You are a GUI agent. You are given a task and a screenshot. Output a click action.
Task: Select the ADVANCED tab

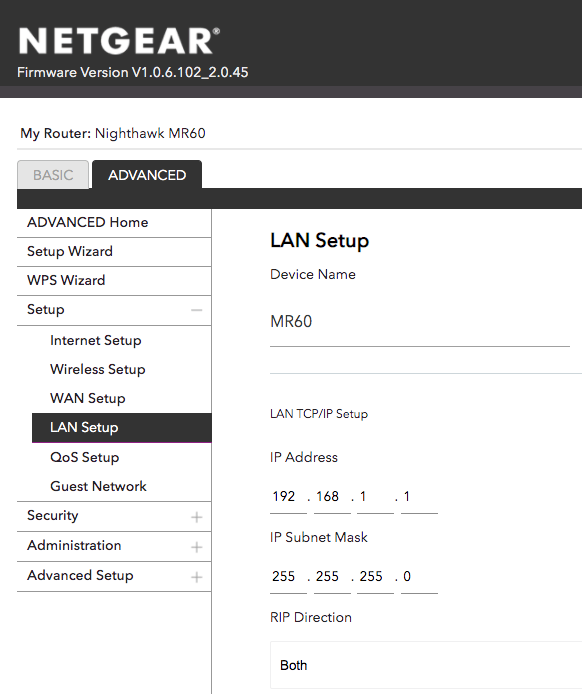tap(147, 175)
